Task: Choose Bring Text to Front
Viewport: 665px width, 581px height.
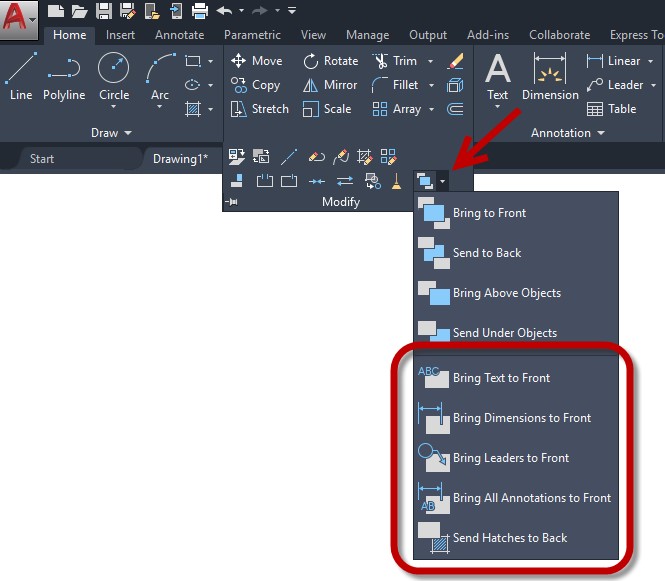Action: [516, 378]
